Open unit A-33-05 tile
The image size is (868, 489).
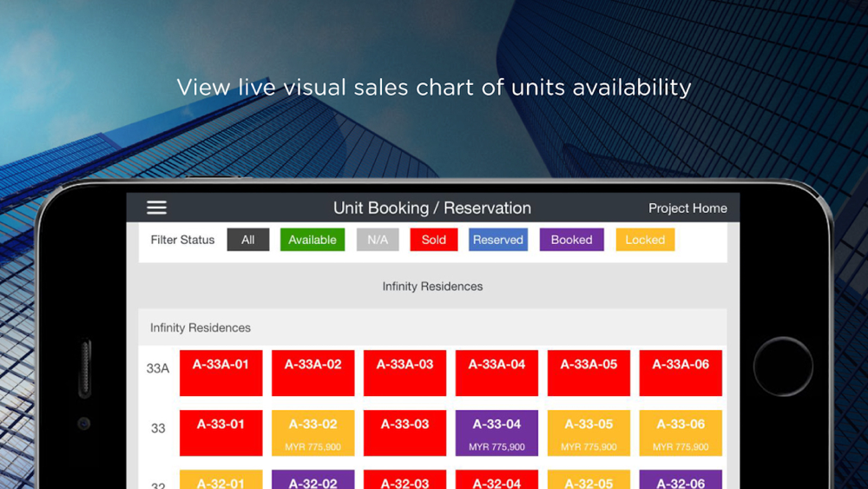tap(589, 433)
